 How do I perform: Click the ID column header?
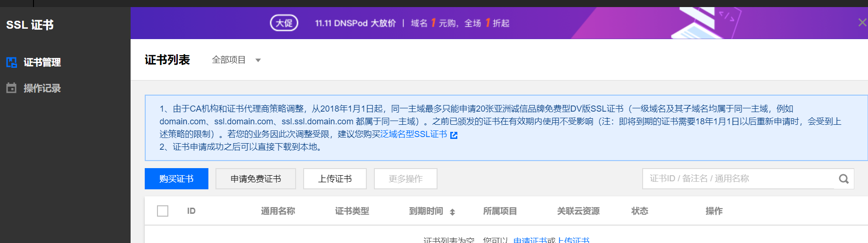click(191, 211)
